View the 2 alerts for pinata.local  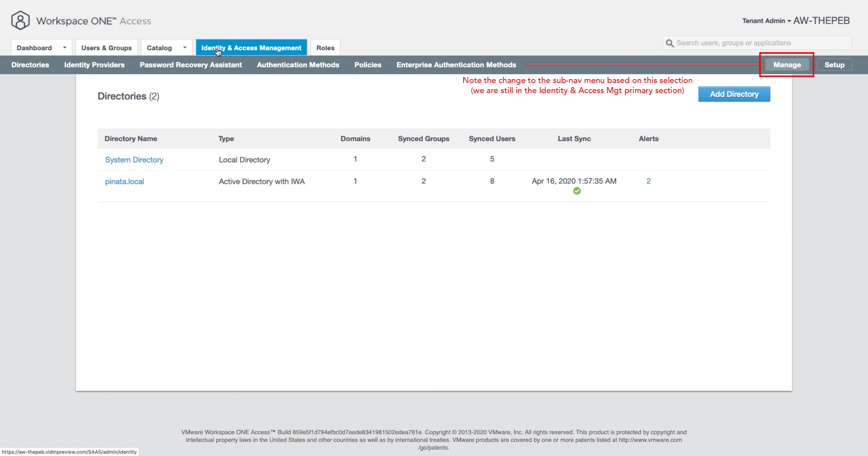[x=648, y=181]
